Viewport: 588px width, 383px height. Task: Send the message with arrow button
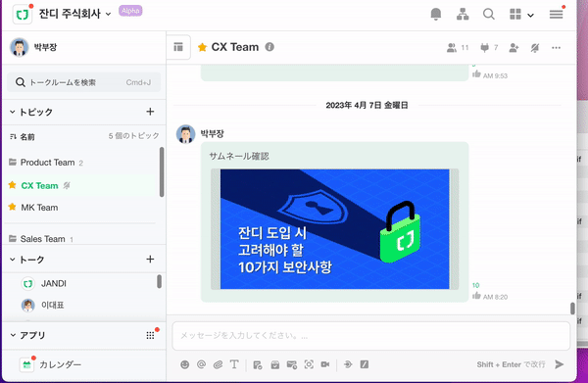click(x=560, y=364)
